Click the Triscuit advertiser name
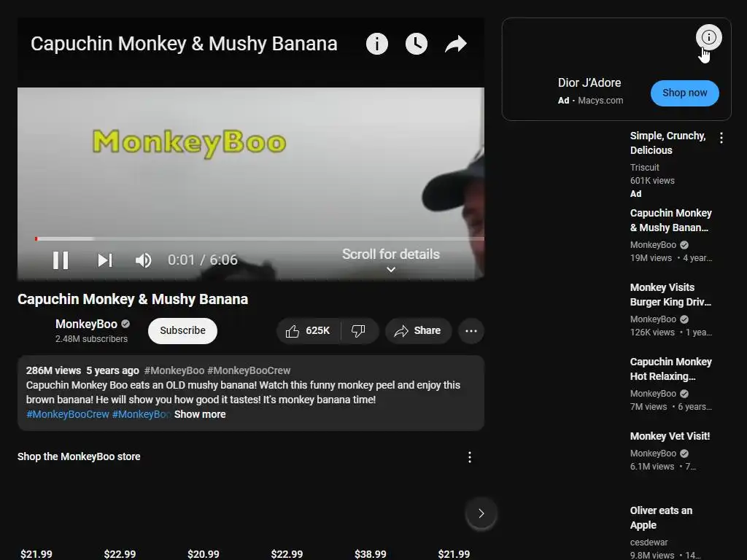747x560 pixels. click(x=645, y=168)
